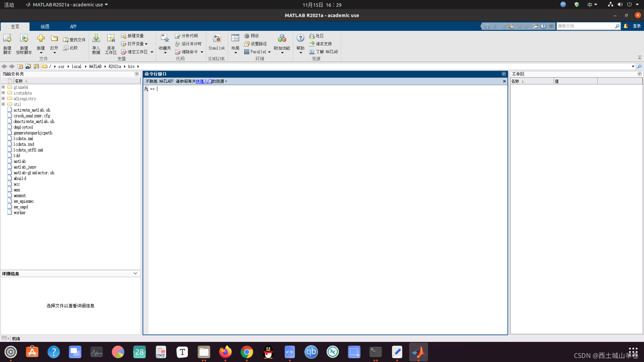Open the 快速入门 getting started link
644x362 pixels.
click(x=204, y=81)
